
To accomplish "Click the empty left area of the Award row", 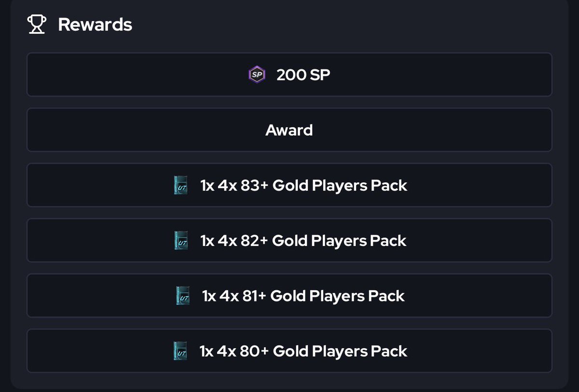I will pyautogui.click(x=145, y=130).
